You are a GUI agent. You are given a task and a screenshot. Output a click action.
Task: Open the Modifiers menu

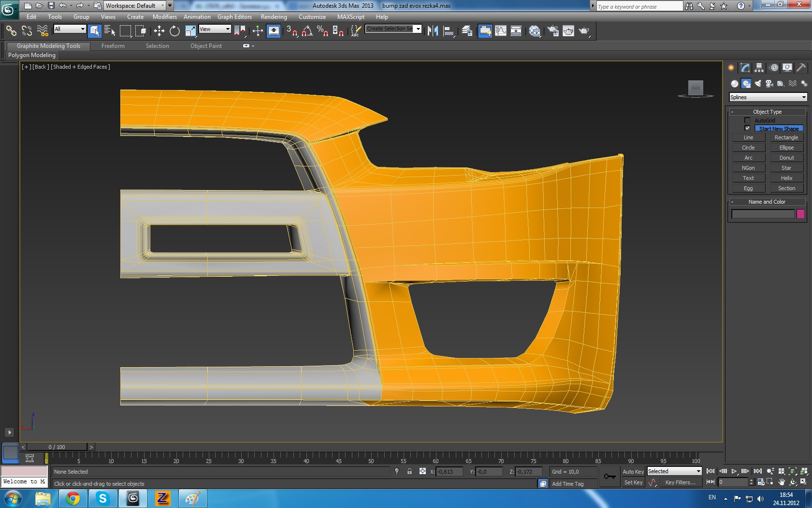click(164, 17)
